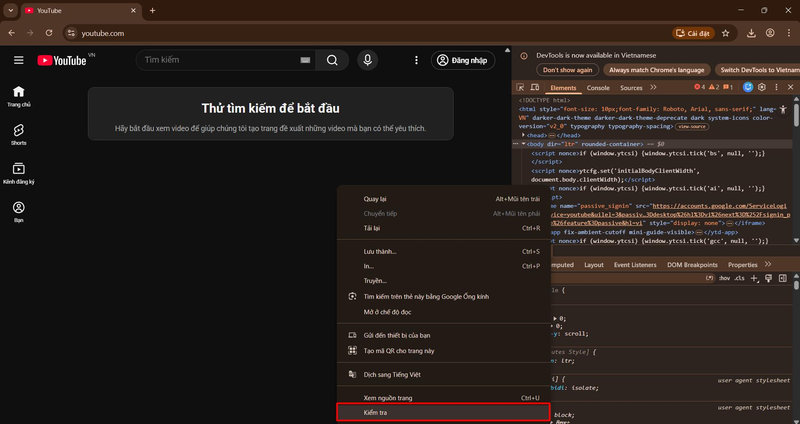Toggle the device toolbar icon in DevTools
The width and height of the screenshot is (800, 424).
[535, 88]
